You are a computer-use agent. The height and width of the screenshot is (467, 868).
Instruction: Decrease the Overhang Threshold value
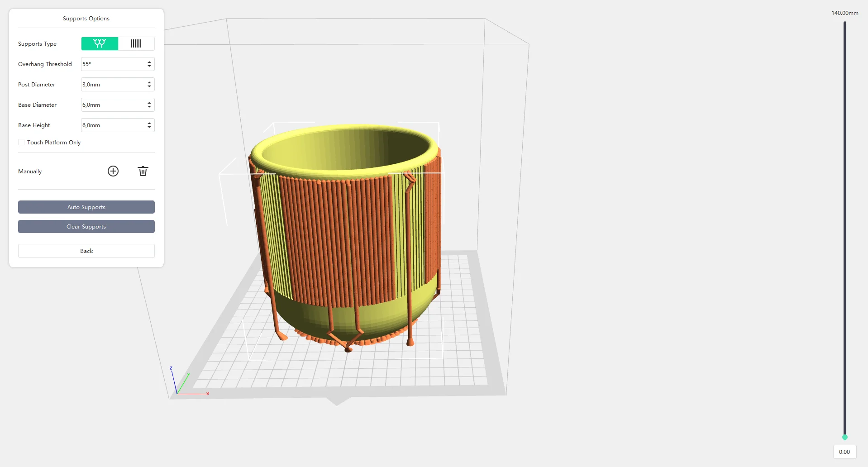click(x=149, y=66)
